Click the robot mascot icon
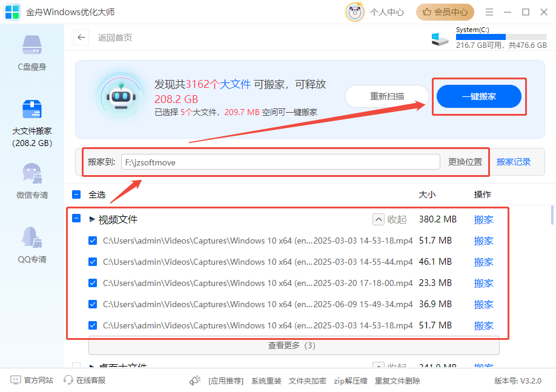This screenshot has height=392, width=556. point(122,97)
